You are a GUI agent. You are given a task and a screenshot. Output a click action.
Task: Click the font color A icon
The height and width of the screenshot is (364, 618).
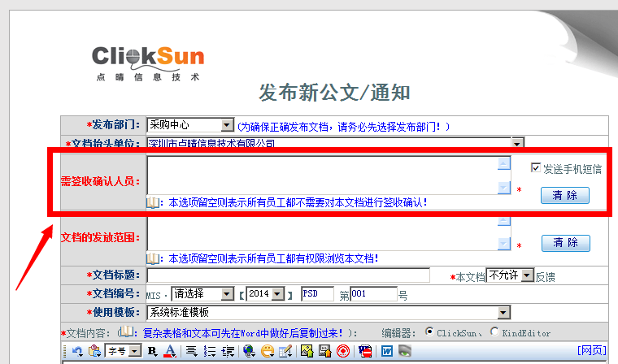(170, 351)
